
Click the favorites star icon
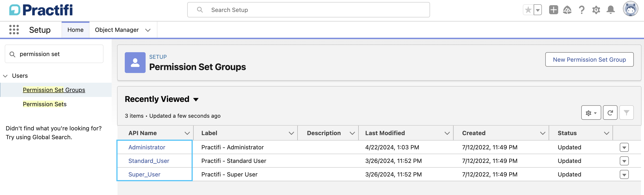[528, 10]
